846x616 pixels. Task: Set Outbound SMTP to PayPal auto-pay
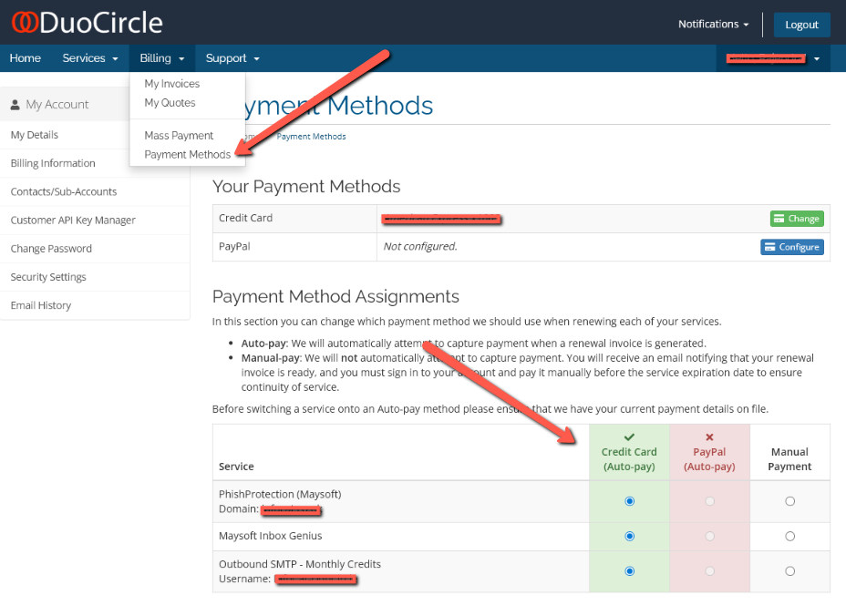709,571
